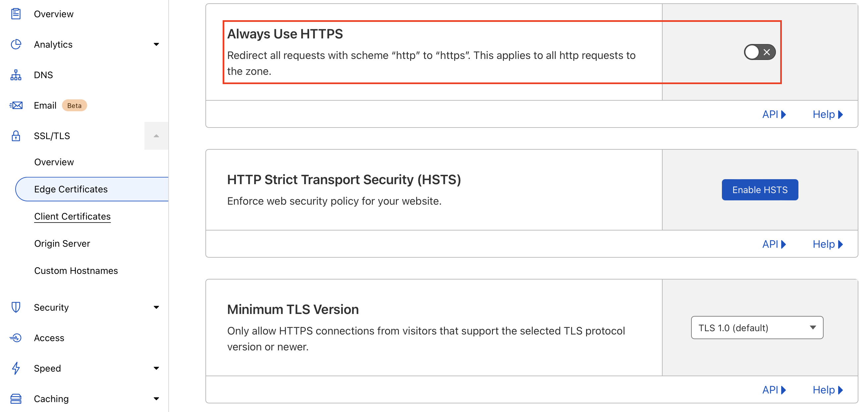Click the SSL/TLS padlock icon
The image size is (868, 412).
click(x=16, y=136)
